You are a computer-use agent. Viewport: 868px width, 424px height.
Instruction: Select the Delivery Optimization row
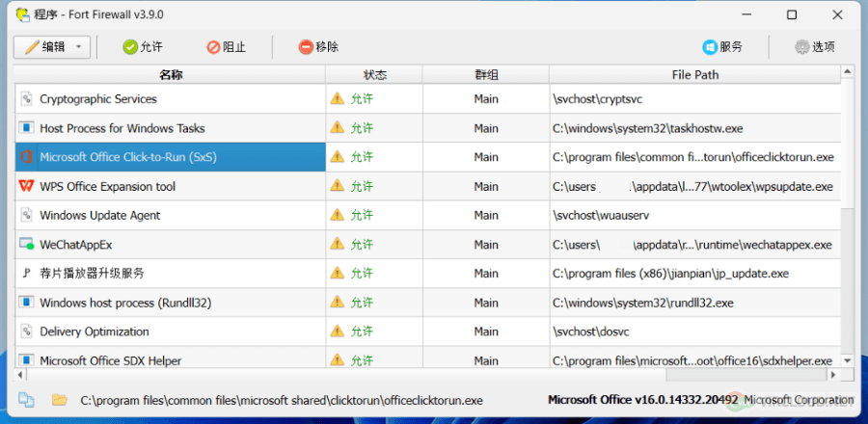point(427,331)
